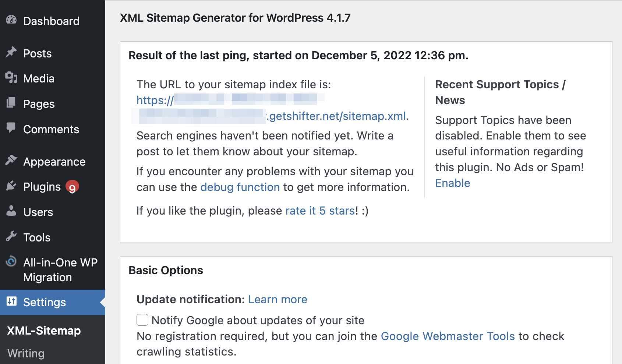Enable Notify Google about updates checkbox
Image resolution: width=622 pixels, height=364 pixels.
click(142, 320)
